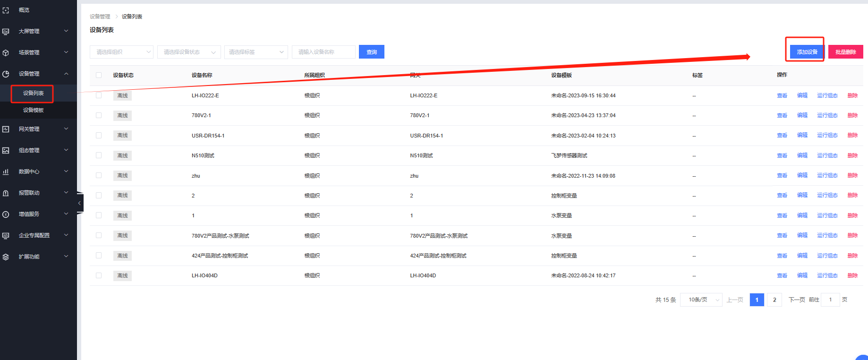The width and height of the screenshot is (868, 360).
Task: Open the 请选择组织 organization dropdown
Action: pos(121,52)
